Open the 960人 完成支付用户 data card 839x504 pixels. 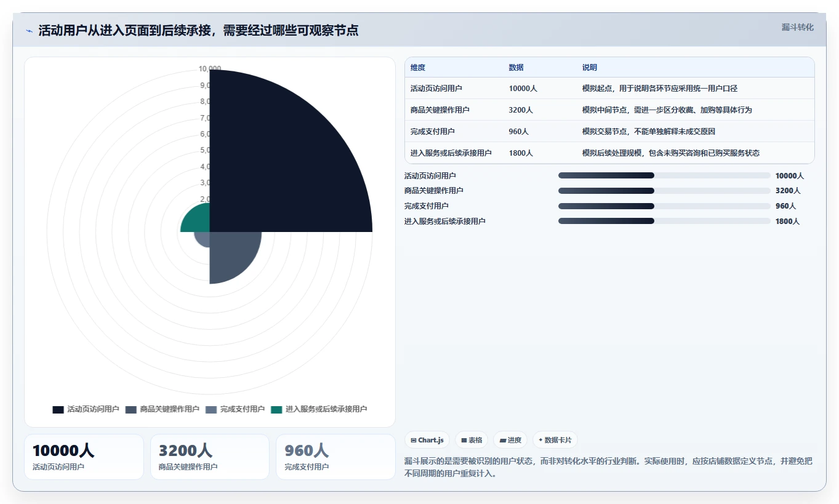(335, 457)
